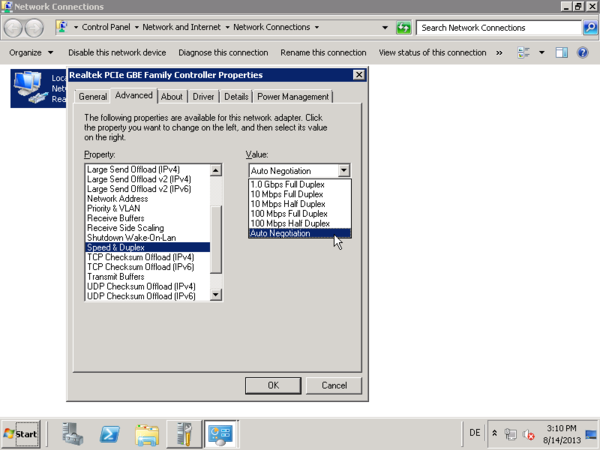The width and height of the screenshot is (600, 450).
Task: Click the Property list scrollbar down arrow
Action: [x=216, y=295]
